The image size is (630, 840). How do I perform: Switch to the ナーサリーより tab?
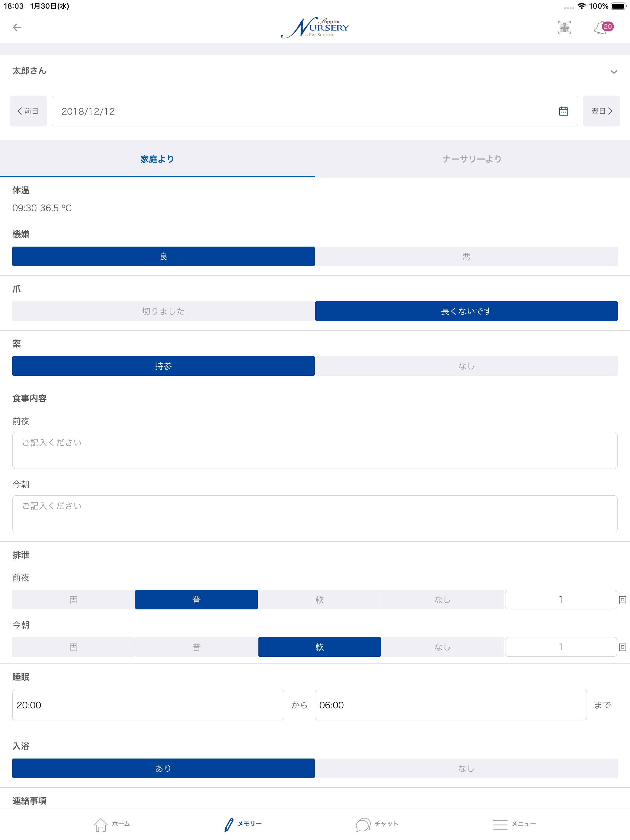pyautogui.click(x=472, y=159)
